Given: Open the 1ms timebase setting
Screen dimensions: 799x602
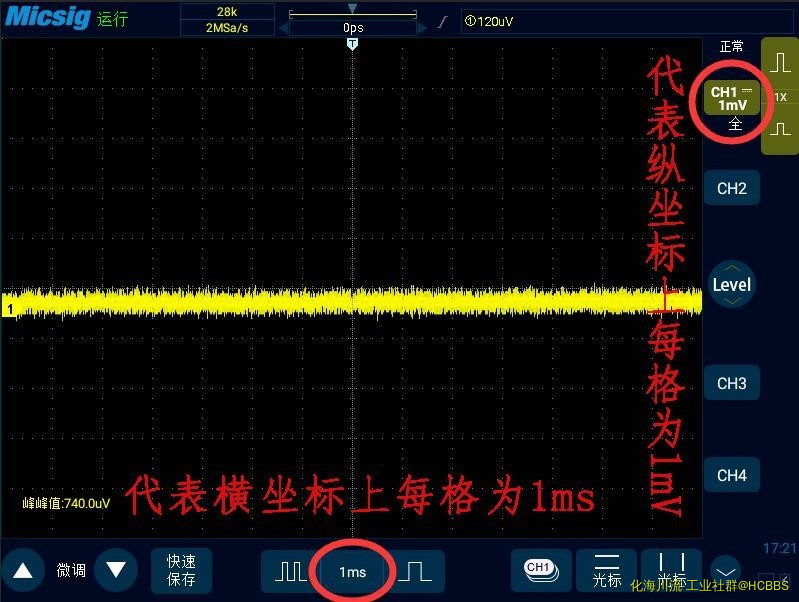Looking at the screenshot, I should [x=353, y=572].
